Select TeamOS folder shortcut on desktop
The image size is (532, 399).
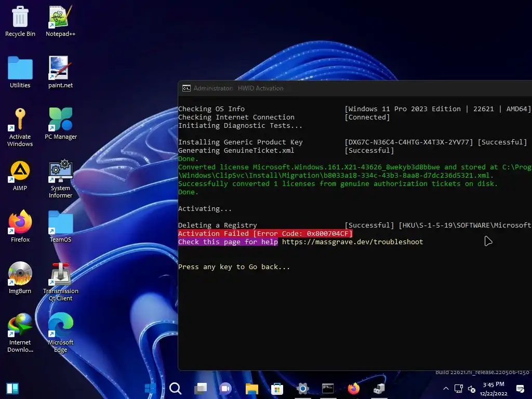pos(60,227)
